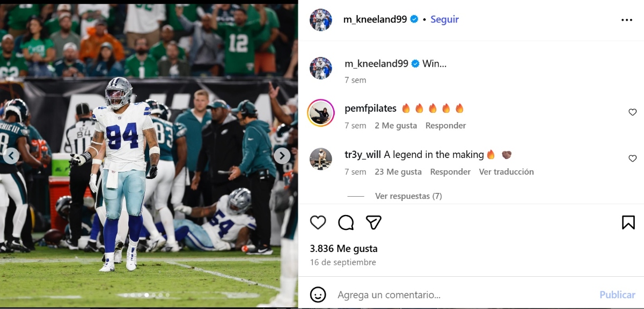
Task: Open m_kneeland99 header profile avatar
Action: 321,20
